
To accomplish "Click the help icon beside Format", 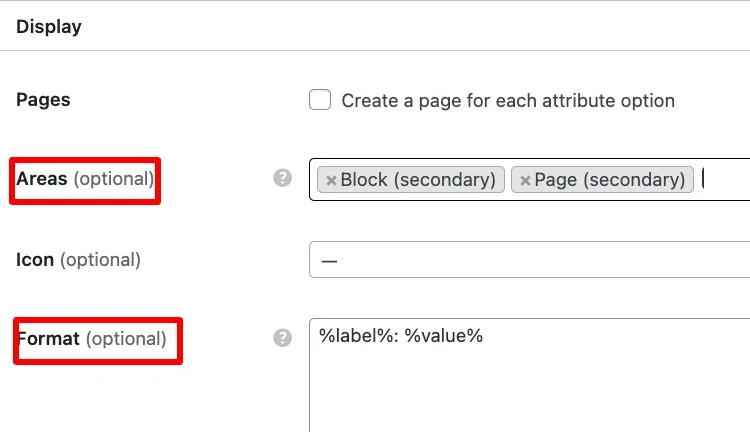I will [x=283, y=338].
